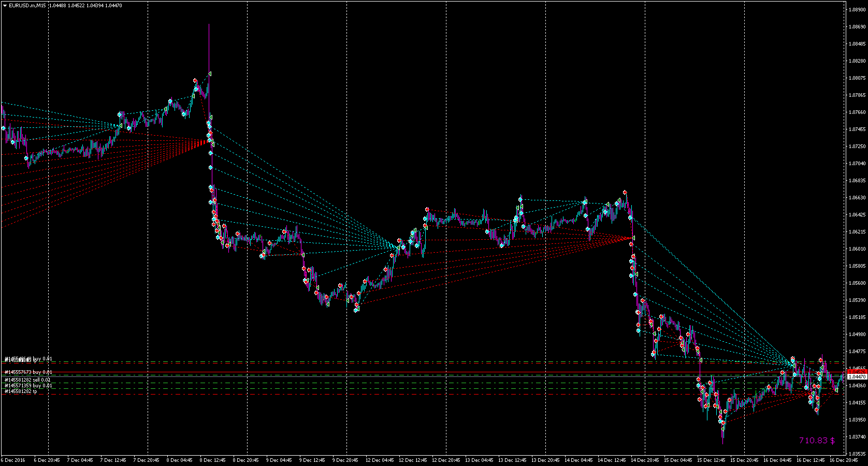Viewport: 868px width, 466px height.
Task: Click the 1.03950 price scale label
Action: click(x=858, y=419)
